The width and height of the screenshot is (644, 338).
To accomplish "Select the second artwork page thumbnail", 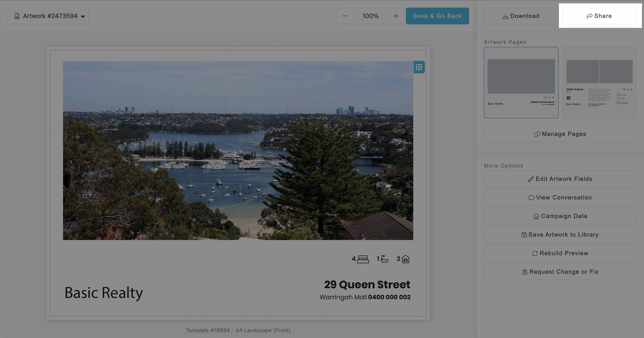I will click(x=599, y=83).
